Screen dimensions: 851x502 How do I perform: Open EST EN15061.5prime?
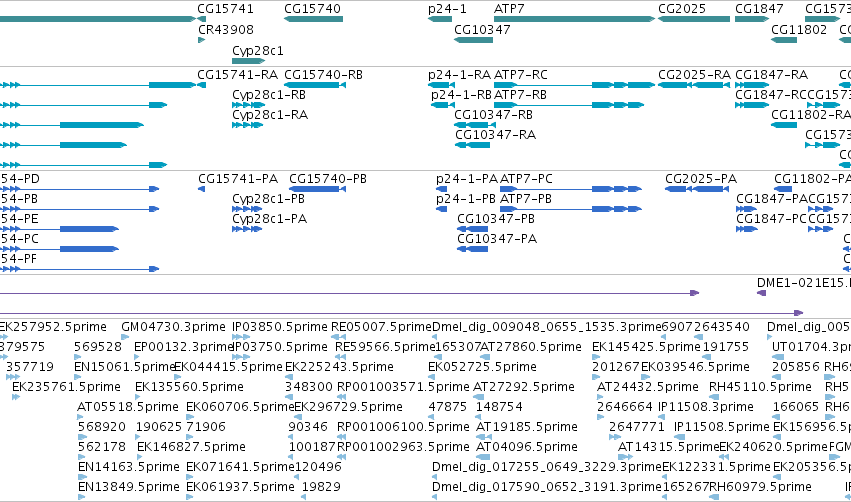[x=124, y=367]
